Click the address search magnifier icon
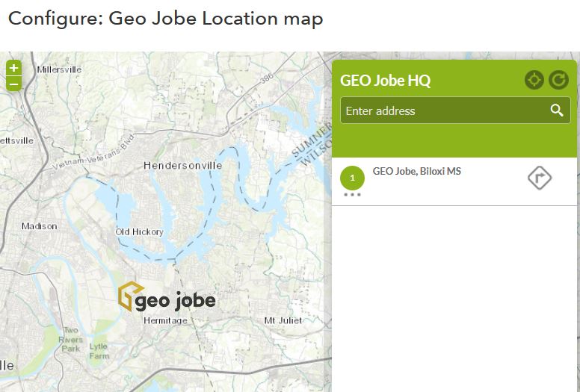The image size is (580, 392). (556, 111)
